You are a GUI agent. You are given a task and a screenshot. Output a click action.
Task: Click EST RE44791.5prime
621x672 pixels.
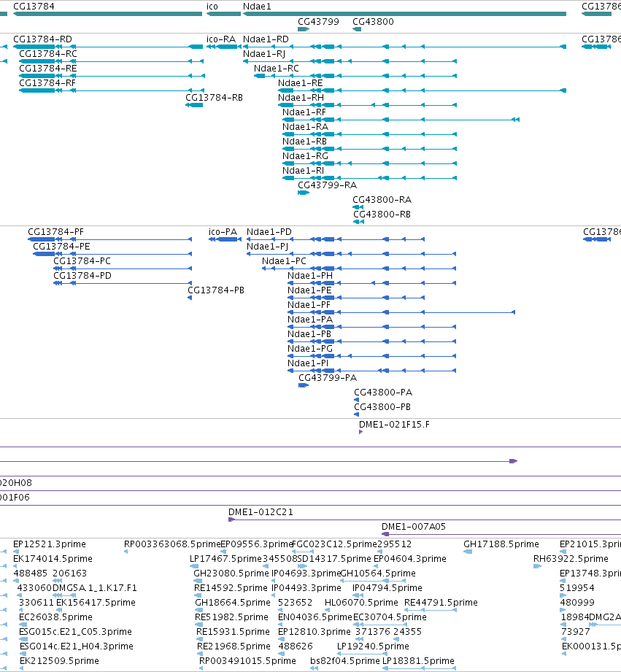coord(441,602)
